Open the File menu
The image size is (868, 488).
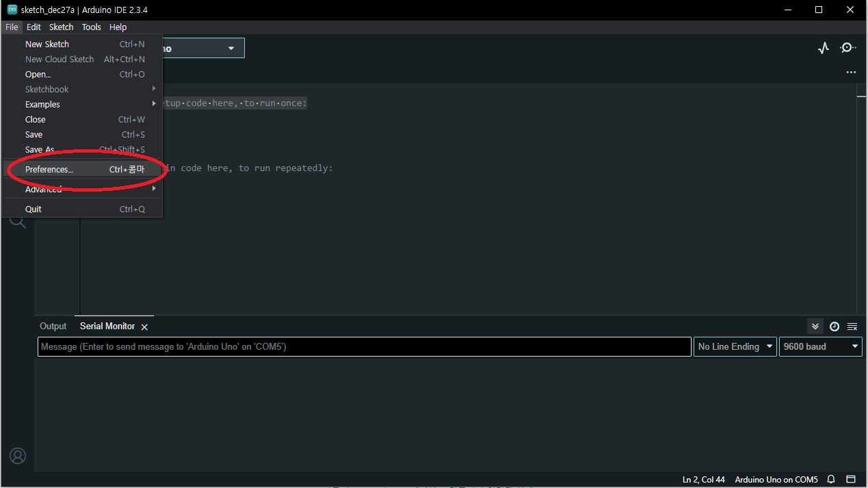click(x=12, y=27)
